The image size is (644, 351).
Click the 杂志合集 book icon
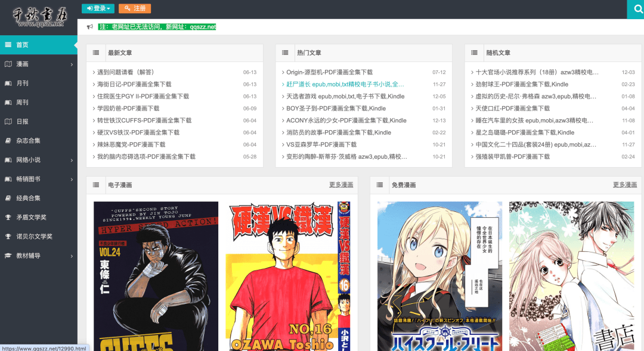(x=8, y=140)
